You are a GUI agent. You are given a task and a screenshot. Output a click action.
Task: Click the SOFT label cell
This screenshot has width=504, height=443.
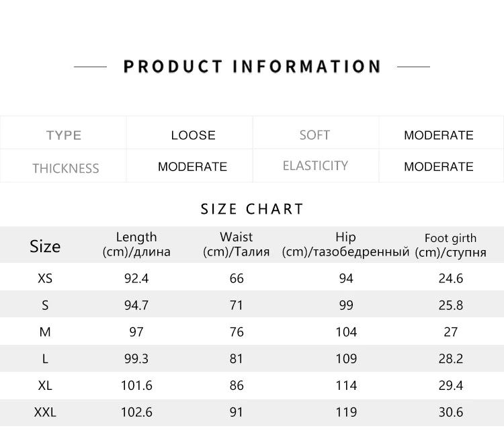tap(314, 135)
